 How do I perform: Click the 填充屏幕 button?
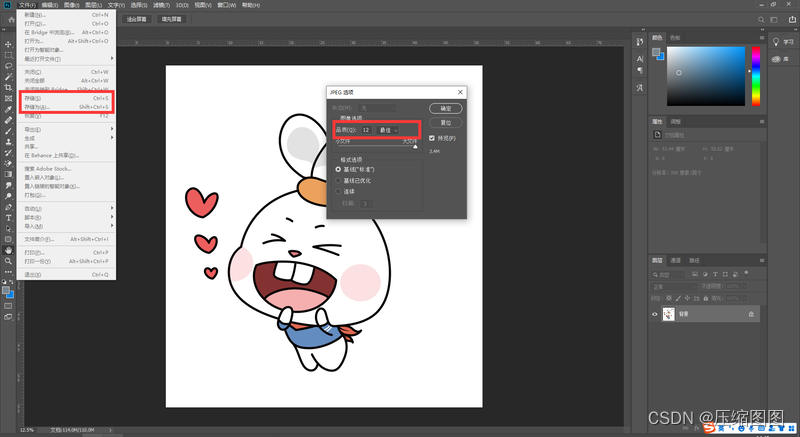[171, 19]
